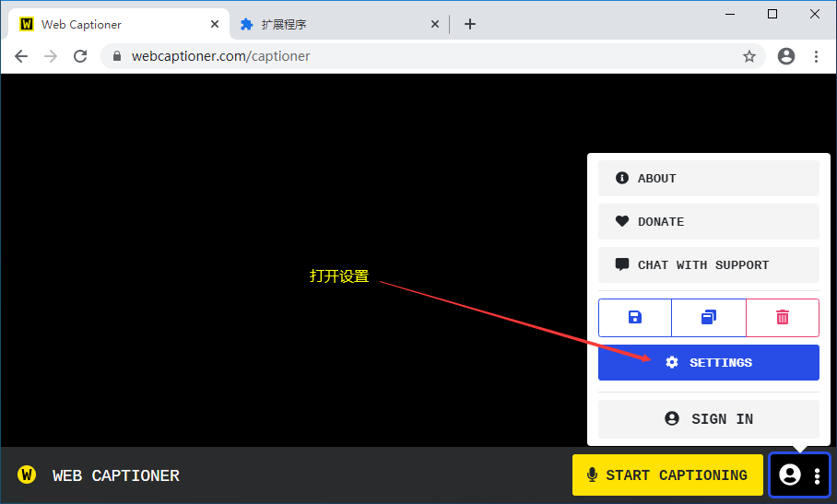Click the Web Captioner W logo
Image resolution: width=837 pixels, height=504 pixels.
coord(28,475)
